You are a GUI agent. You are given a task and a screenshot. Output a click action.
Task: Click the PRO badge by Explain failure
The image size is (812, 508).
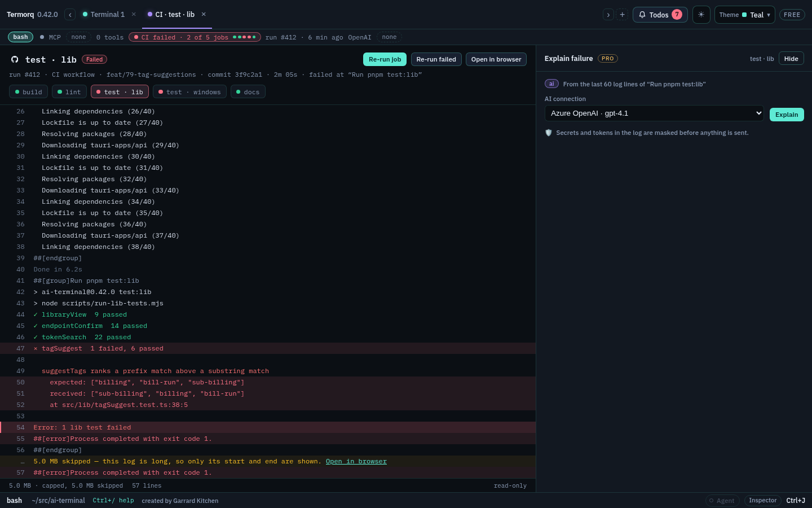[608, 59]
